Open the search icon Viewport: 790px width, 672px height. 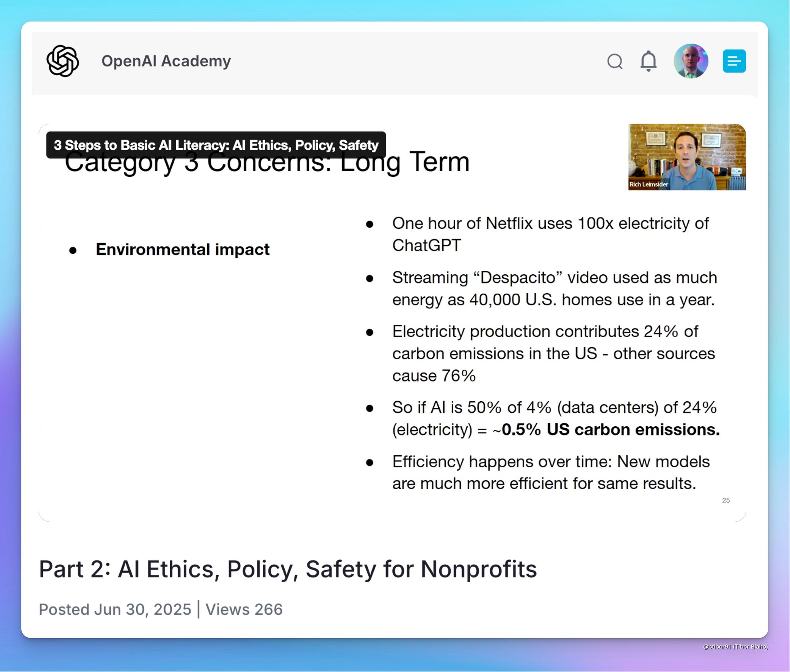tap(614, 61)
